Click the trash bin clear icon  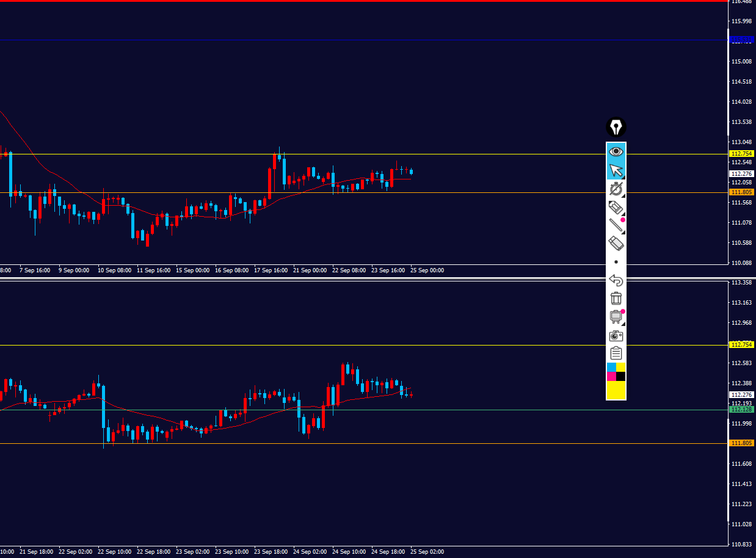[x=616, y=299]
